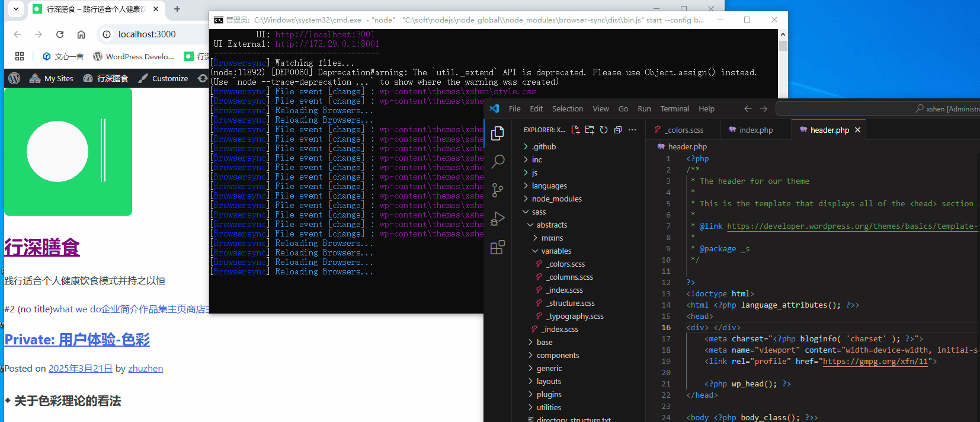Image resolution: width=980 pixels, height=422 pixels.
Task: Refresh the VS Code Explorer tree
Action: tap(604, 130)
